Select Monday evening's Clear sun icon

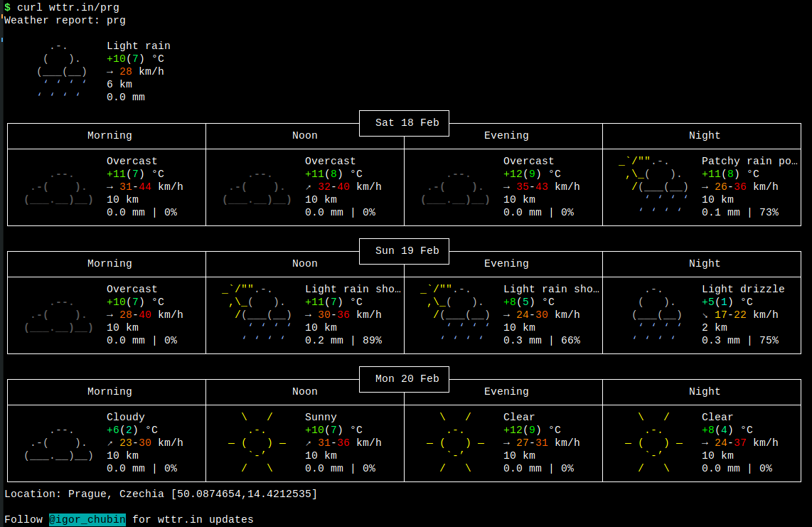click(456, 442)
